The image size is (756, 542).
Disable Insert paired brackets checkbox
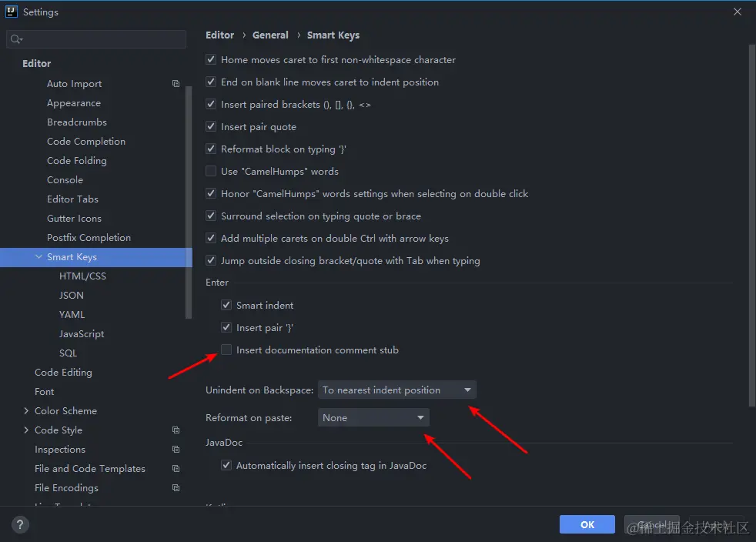click(x=211, y=104)
